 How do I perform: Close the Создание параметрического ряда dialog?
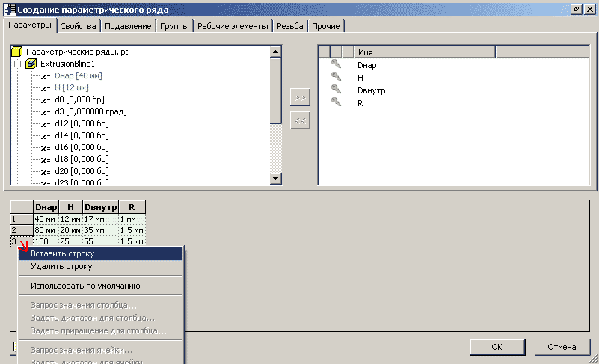pos(589,10)
